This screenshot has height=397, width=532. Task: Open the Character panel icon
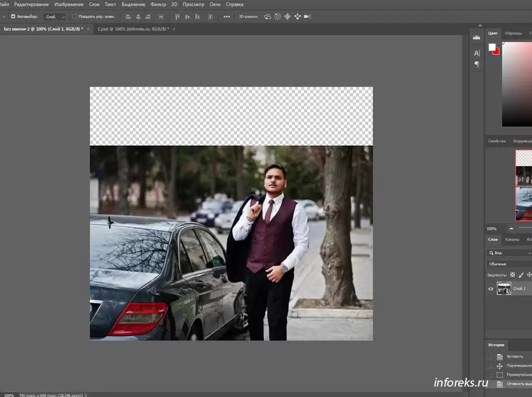click(476, 53)
